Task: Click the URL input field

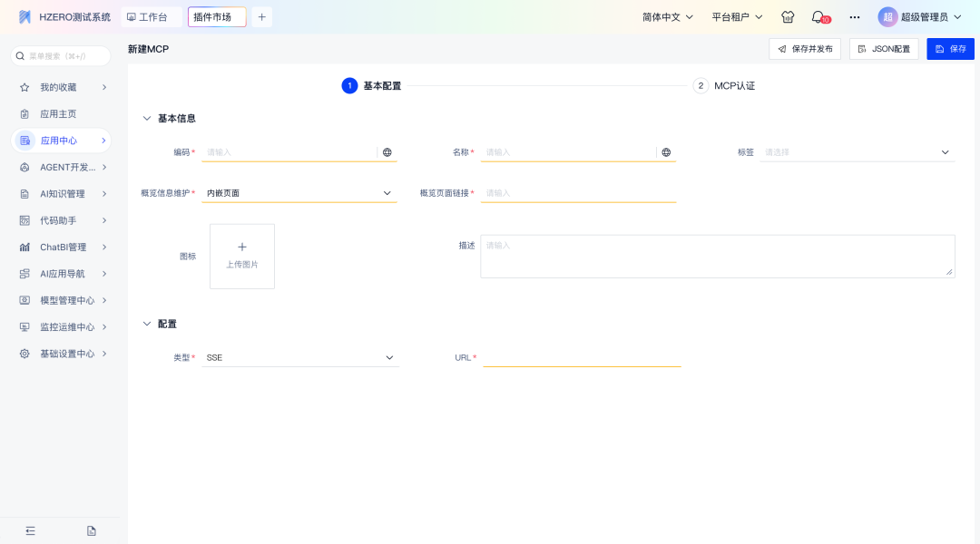Action: (x=582, y=358)
